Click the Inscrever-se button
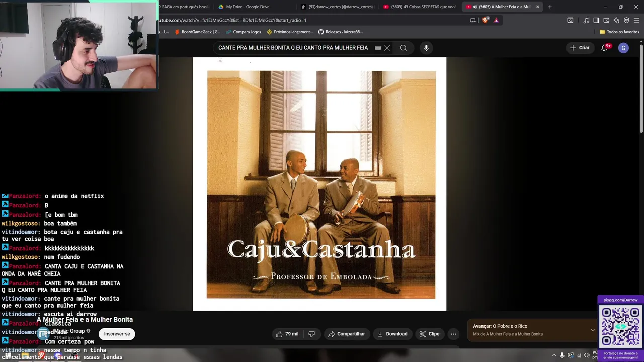 (x=117, y=334)
